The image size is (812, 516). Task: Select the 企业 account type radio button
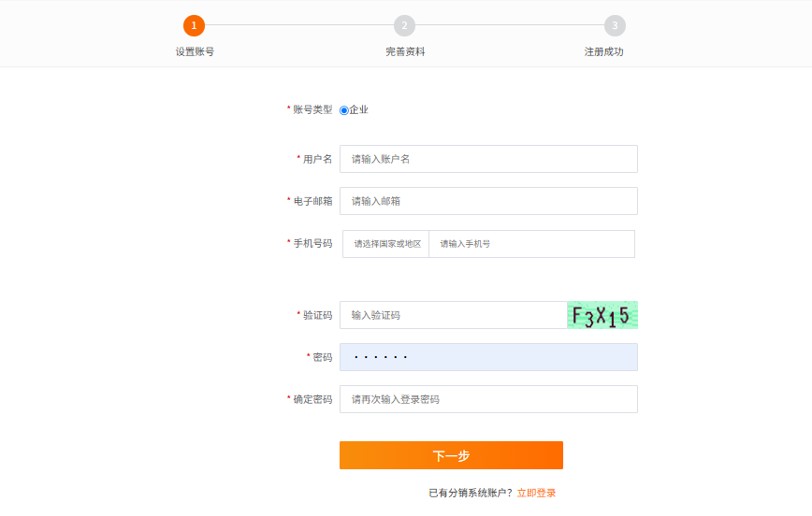tap(344, 110)
